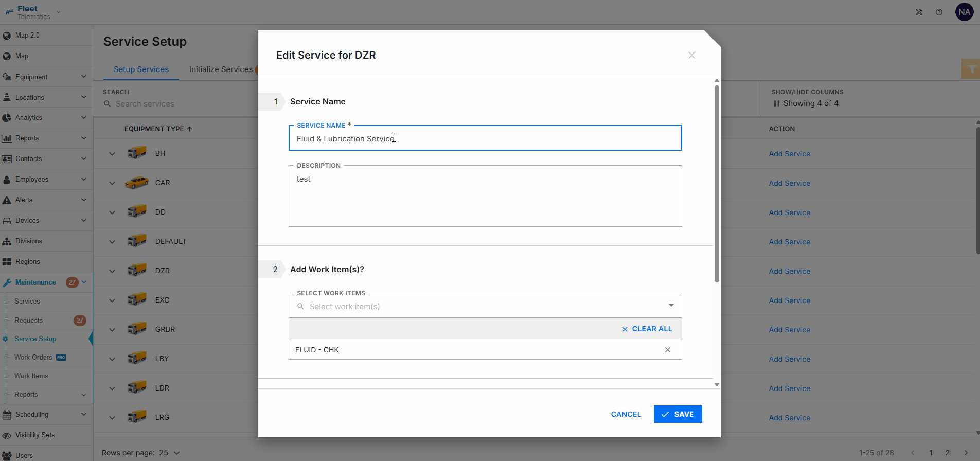
Task: Open Show/Hide Columns selector
Action: pos(807,103)
